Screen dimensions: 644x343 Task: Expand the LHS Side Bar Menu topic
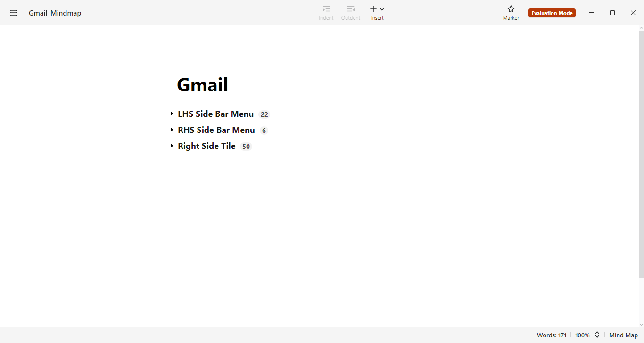[172, 114]
